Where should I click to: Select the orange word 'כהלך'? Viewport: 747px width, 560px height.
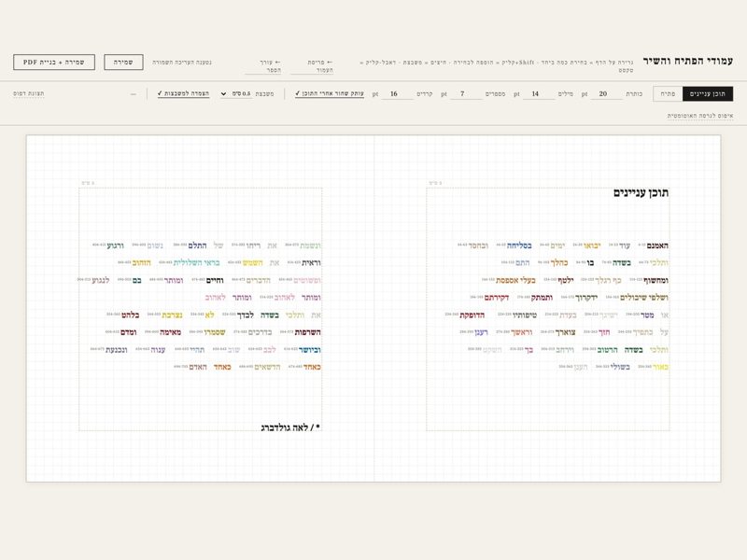point(559,263)
